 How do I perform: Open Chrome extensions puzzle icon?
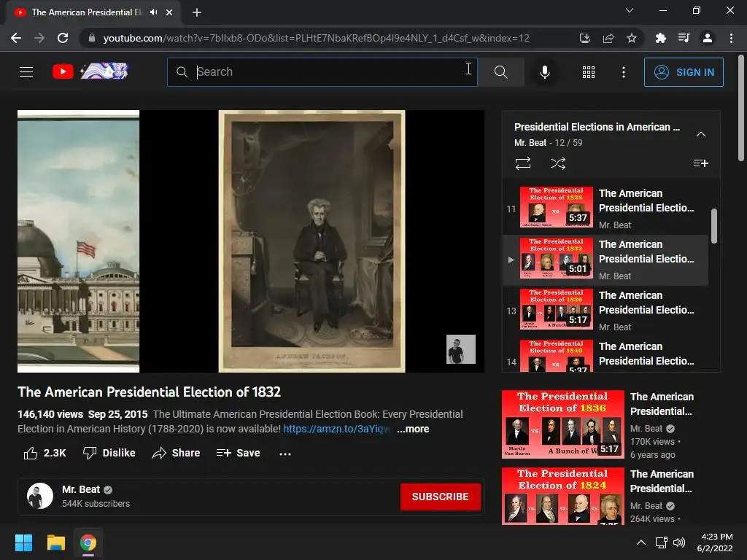click(x=660, y=38)
